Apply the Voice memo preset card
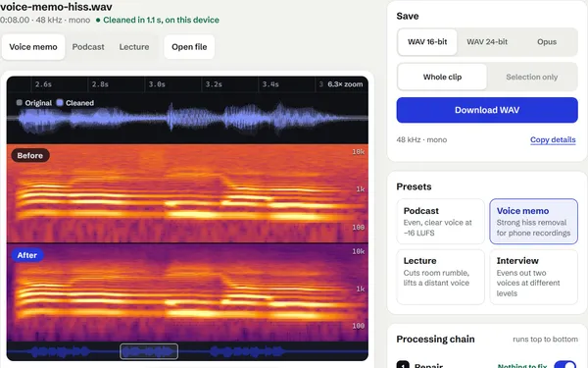Image resolution: width=588 pixels, height=368 pixels. (x=533, y=222)
